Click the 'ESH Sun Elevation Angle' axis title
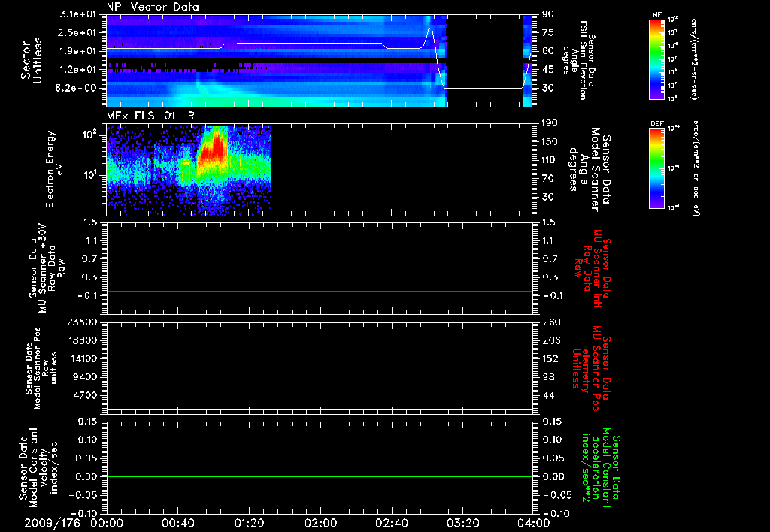This screenshot has height=532, width=770. [x=578, y=60]
